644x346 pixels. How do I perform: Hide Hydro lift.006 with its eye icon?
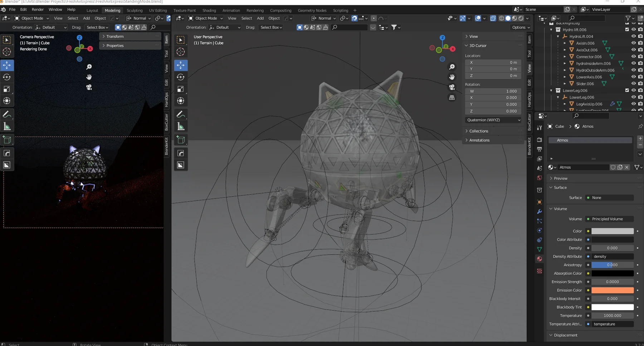(634, 30)
